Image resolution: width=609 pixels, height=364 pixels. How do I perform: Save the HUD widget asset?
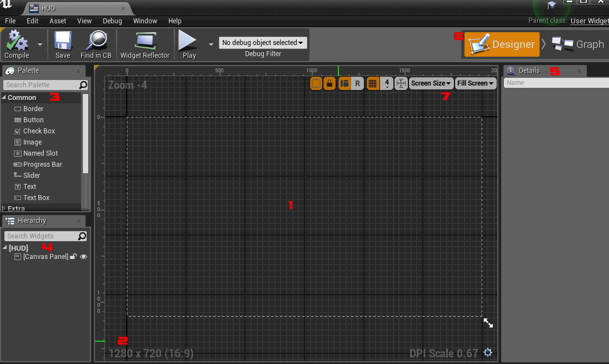click(x=63, y=44)
